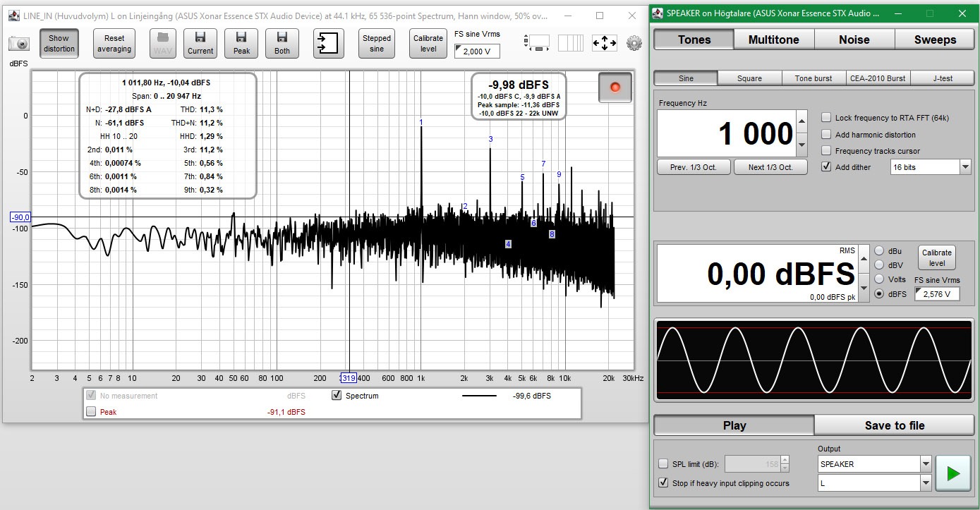Hide the Spectrum trace checkbox
Image resolution: width=980 pixels, height=510 pixels.
tap(337, 396)
